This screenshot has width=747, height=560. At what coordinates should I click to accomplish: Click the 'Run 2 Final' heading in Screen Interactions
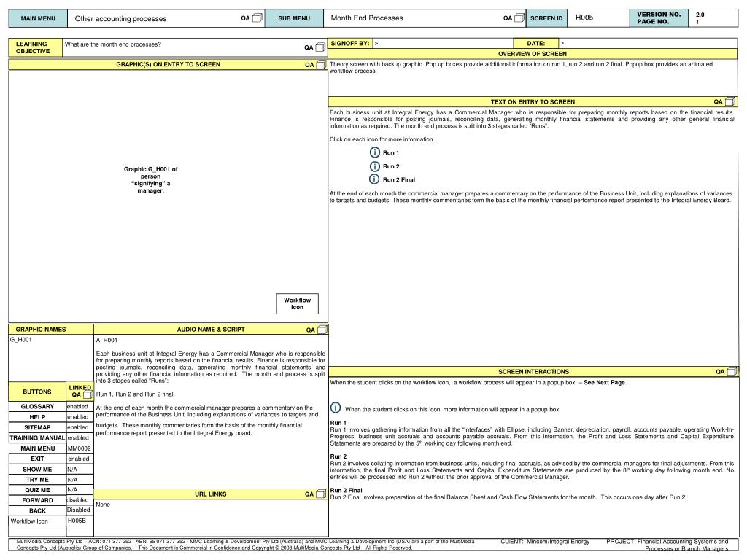tap(347, 491)
